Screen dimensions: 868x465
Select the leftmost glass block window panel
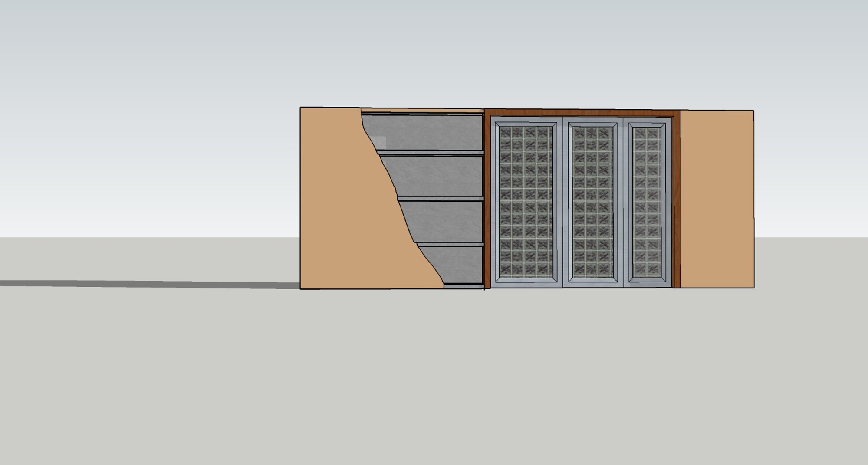(526, 202)
